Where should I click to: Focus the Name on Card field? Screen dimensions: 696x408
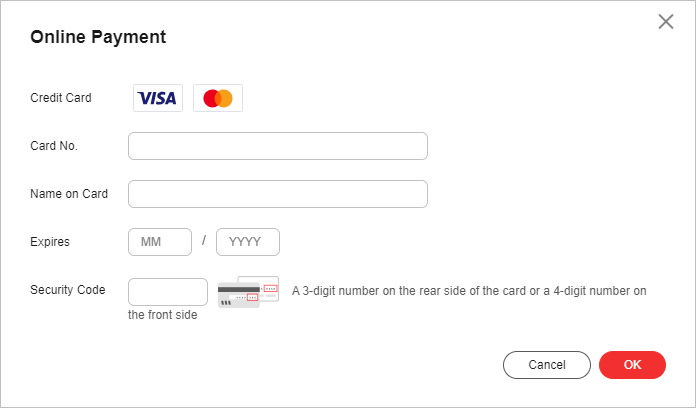coord(278,194)
